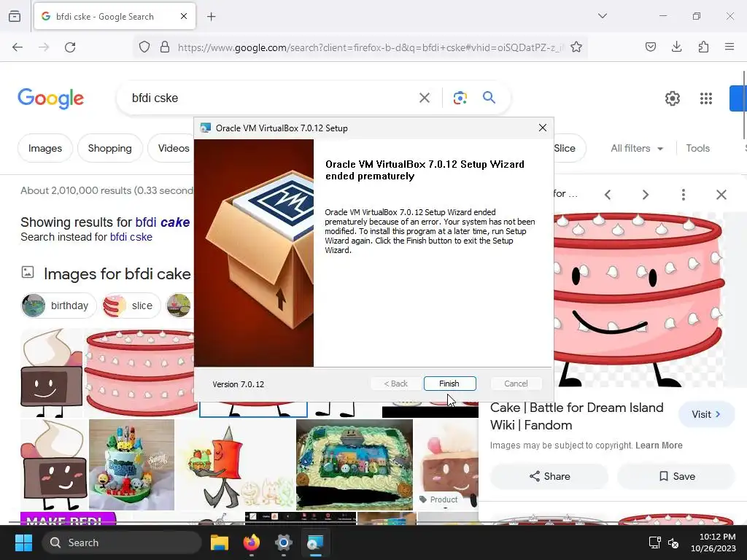The image size is (747, 560).
Task: Open Firefox downloads panel
Action: pos(676,47)
